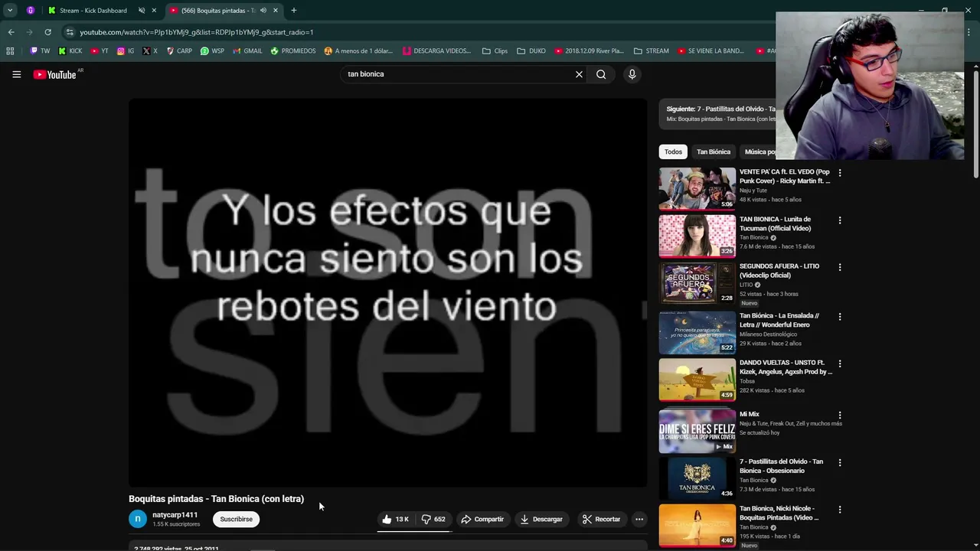Select the Todos filter chip
980x551 pixels.
[x=673, y=152]
